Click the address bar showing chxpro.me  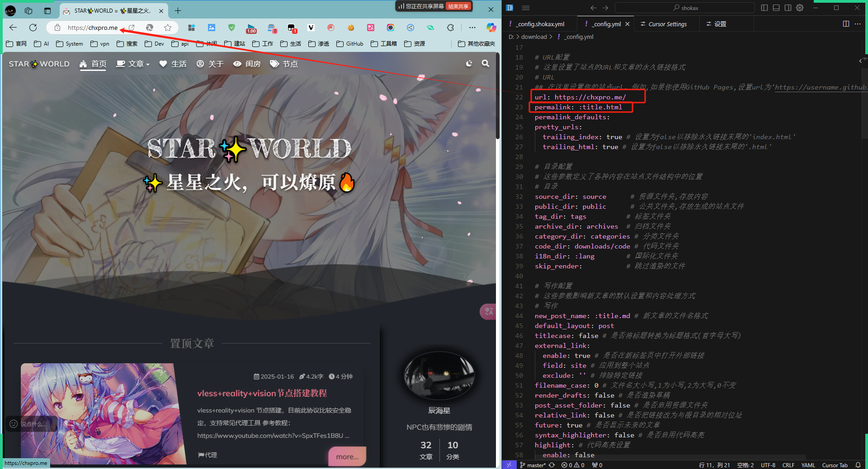point(93,28)
